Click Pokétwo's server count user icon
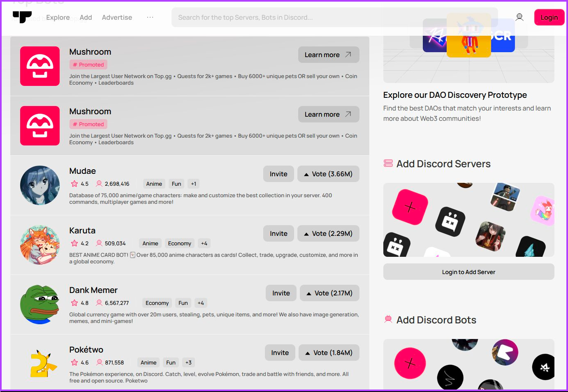Viewport: 568px width, 392px height. click(x=99, y=362)
